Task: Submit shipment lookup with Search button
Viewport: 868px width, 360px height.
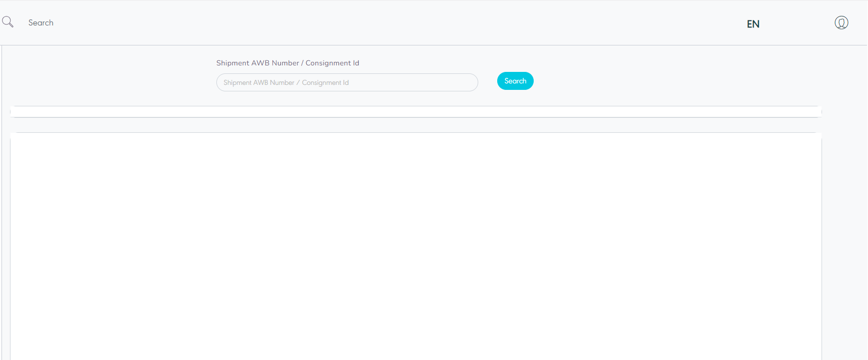Action: click(x=515, y=81)
